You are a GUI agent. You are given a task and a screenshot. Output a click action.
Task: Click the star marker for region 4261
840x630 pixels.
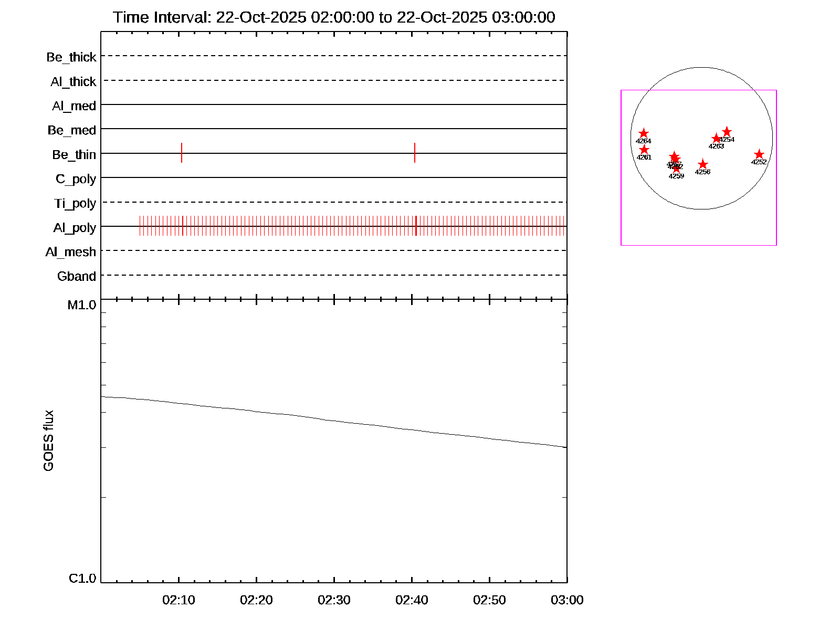coord(644,150)
